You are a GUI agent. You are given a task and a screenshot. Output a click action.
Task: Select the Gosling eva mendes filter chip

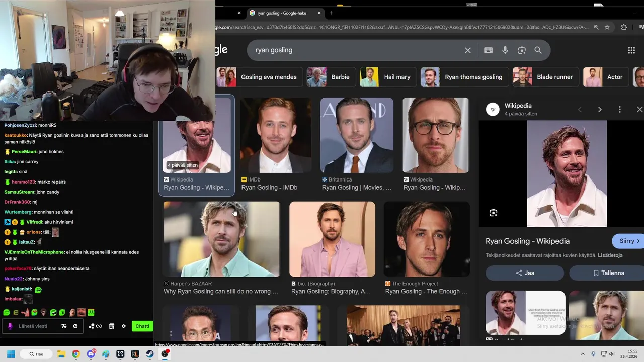click(260, 77)
